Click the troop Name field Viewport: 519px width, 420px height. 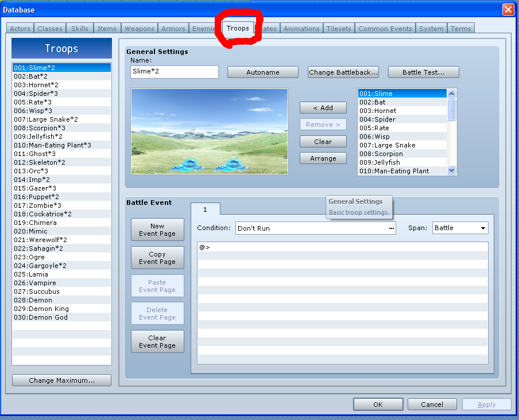click(x=175, y=72)
